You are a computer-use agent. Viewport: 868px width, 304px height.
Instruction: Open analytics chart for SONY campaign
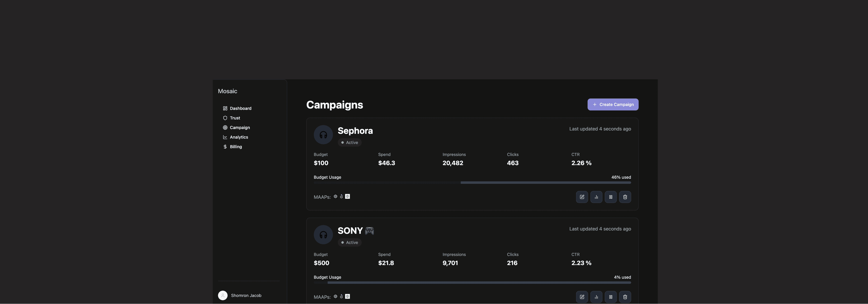tap(596, 297)
